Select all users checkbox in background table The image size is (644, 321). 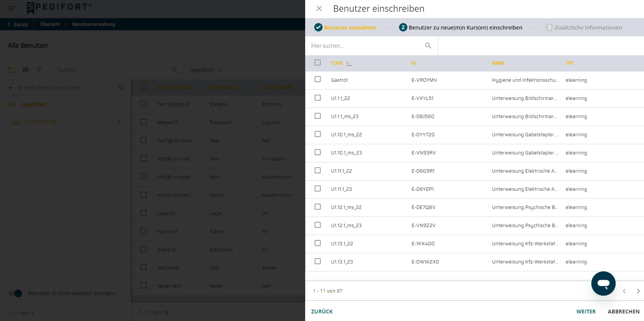click(143, 87)
